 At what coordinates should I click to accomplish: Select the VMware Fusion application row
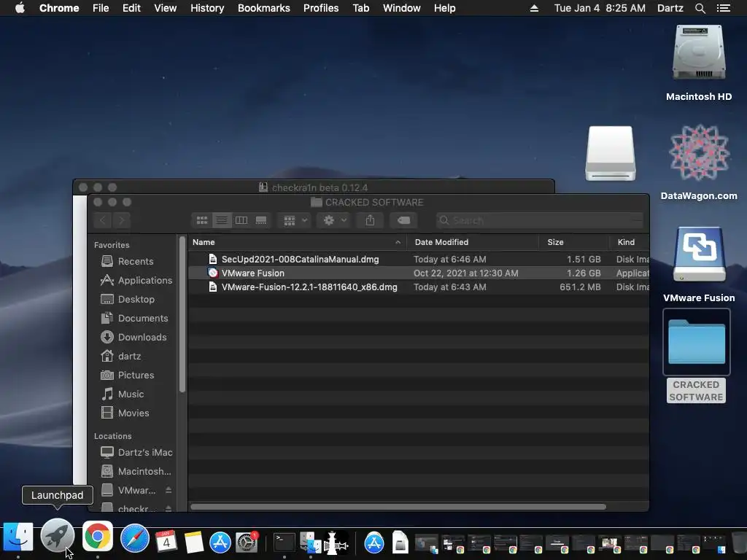(x=419, y=273)
